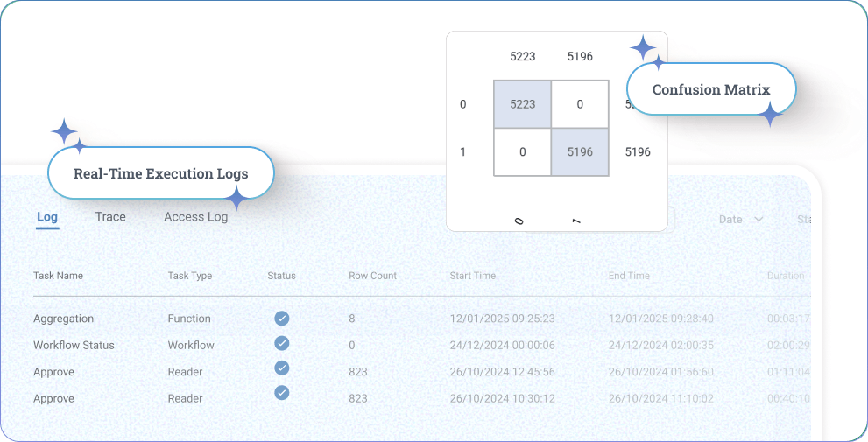Click the Aggregation row's status checkmark
Viewport: 868px width, 442px height.
coord(282,318)
